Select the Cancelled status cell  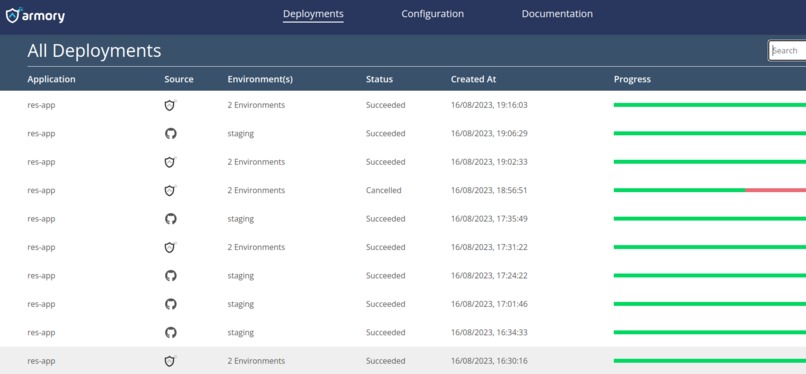383,190
